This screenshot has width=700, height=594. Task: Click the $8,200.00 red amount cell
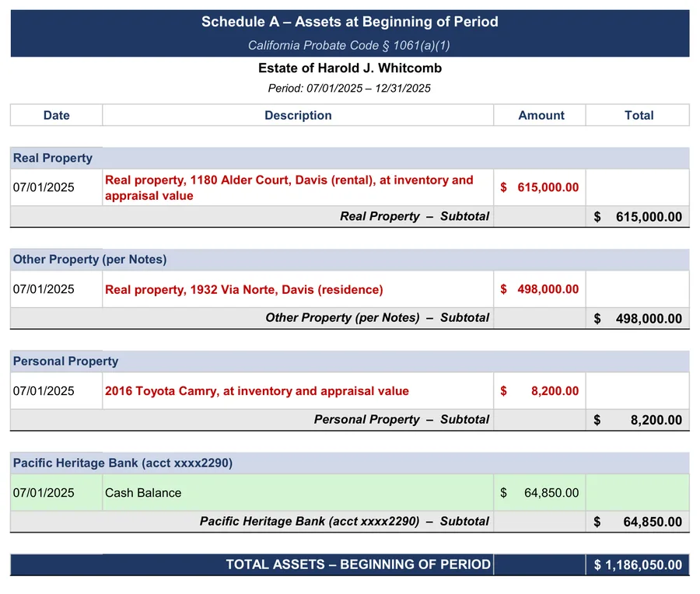(540, 391)
